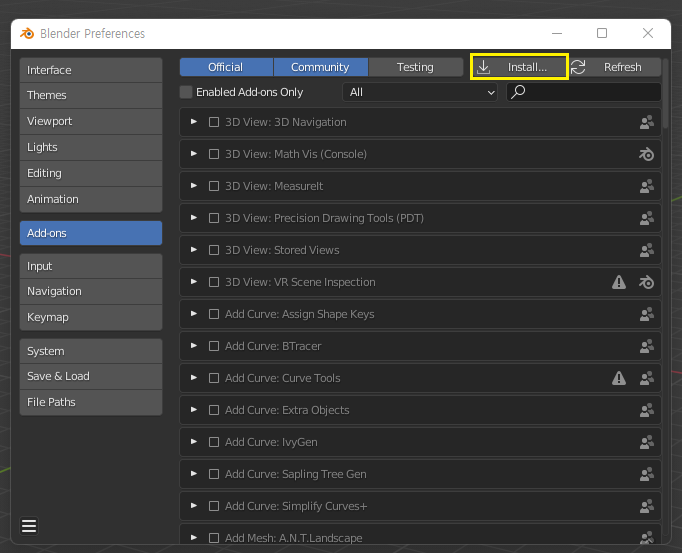This screenshot has height=553, width=682.
Task: Click the add-on list vertical scrollbar
Action: tap(666, 94)
